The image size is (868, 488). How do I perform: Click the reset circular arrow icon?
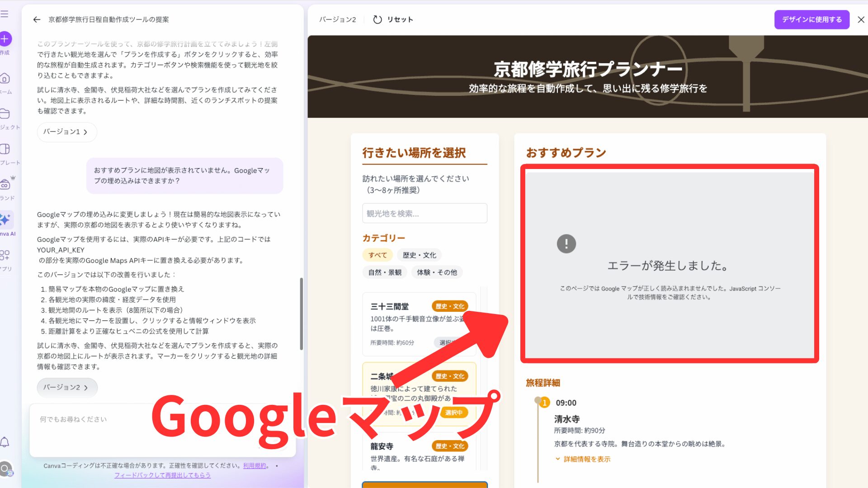click(x=377, y=19)
